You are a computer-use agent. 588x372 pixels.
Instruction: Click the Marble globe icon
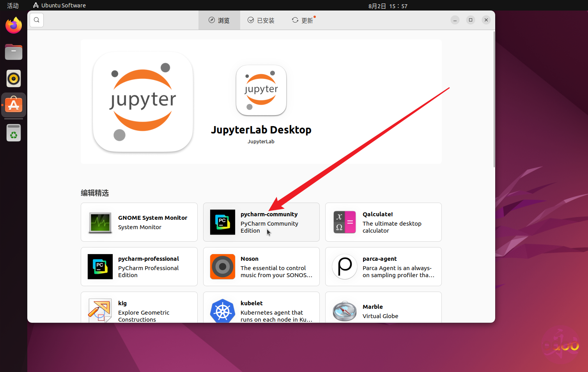(x=345, y=311)
